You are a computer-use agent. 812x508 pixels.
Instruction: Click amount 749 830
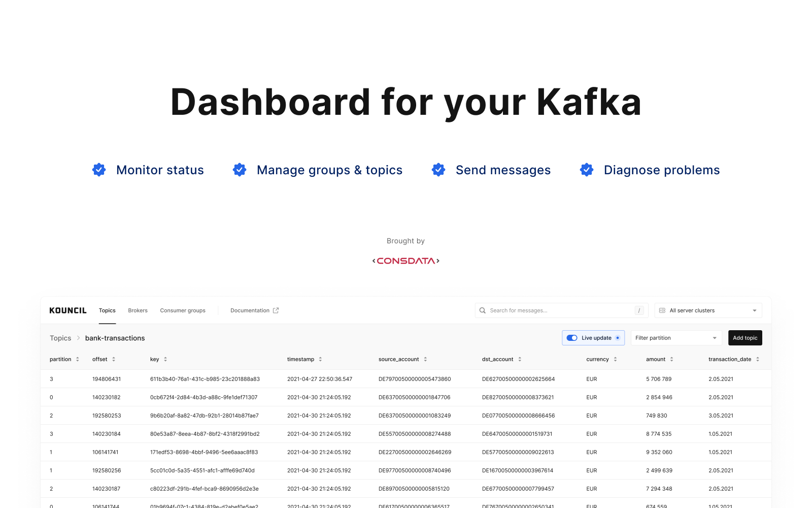[657, 416]
